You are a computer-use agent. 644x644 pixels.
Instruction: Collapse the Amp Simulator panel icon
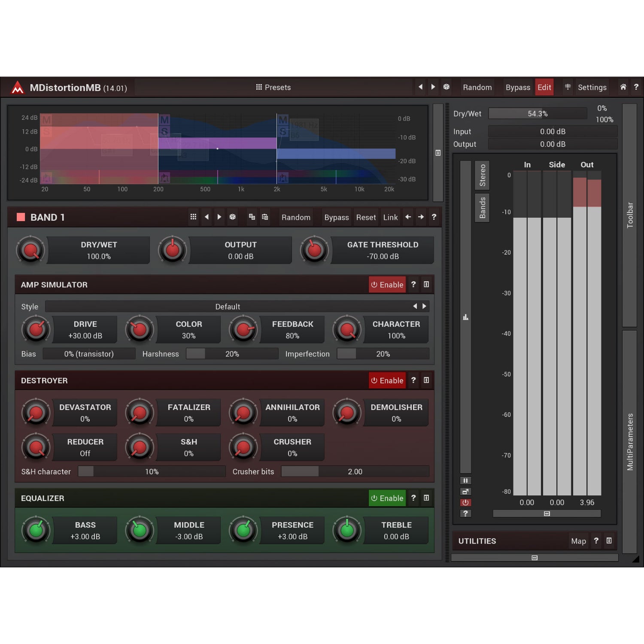[426, 284]
